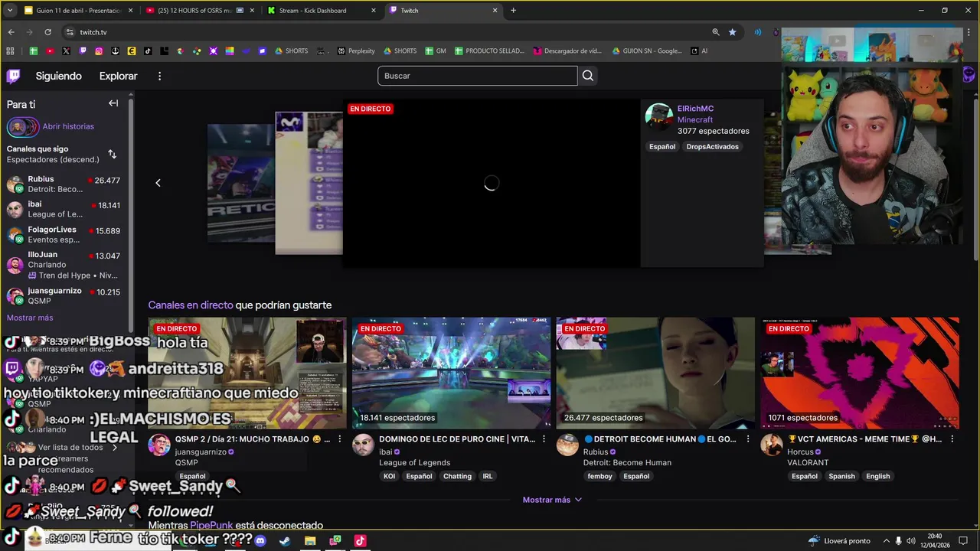Open the GUION SN Google bookmark
Screen dimensions: 980x551
(x=647, y=51)
